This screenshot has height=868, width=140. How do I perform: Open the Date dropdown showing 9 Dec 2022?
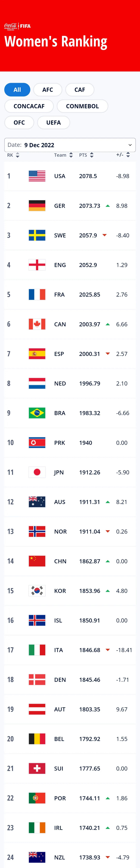tap(70, 145)
